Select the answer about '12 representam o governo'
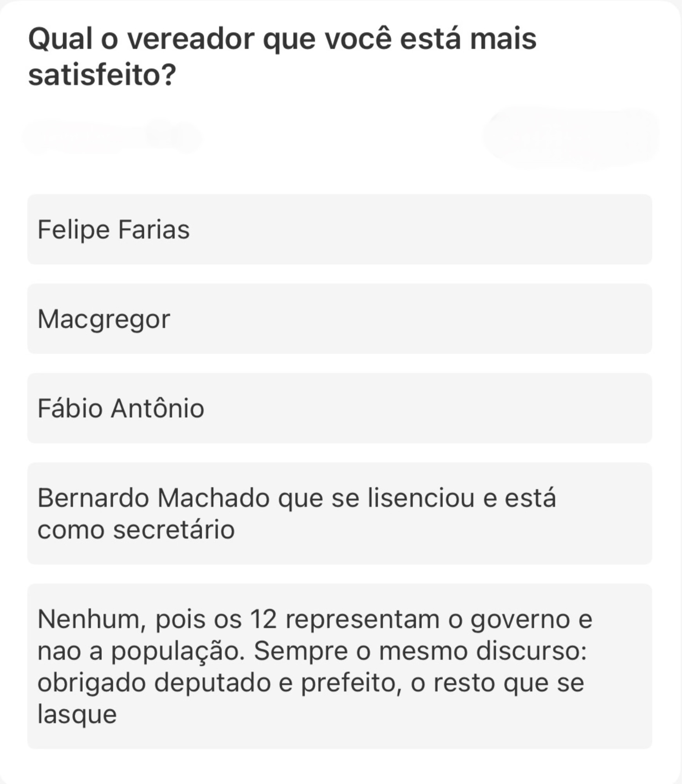The width and height of the screenshot is (682, 784). (x=339, y=666)
